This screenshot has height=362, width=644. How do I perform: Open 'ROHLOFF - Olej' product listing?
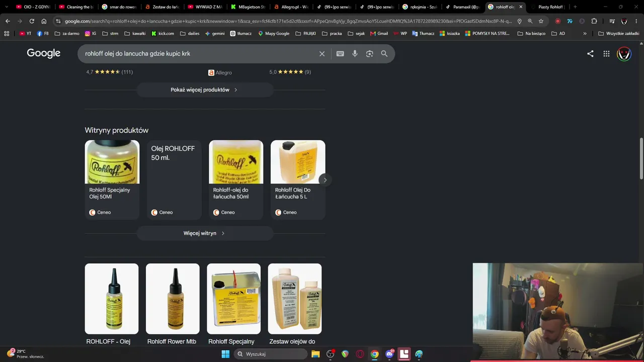pyautogui.click(x=112, y=304)
